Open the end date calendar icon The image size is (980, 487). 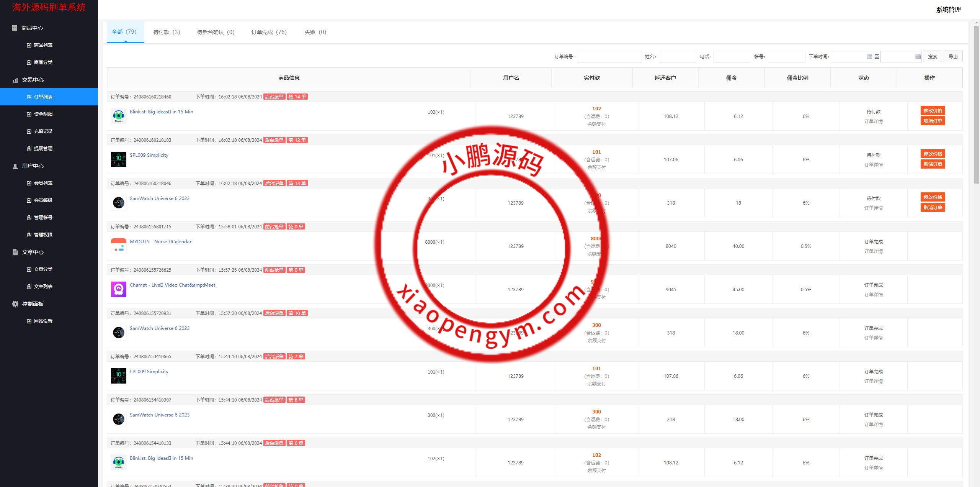[918, 57]
